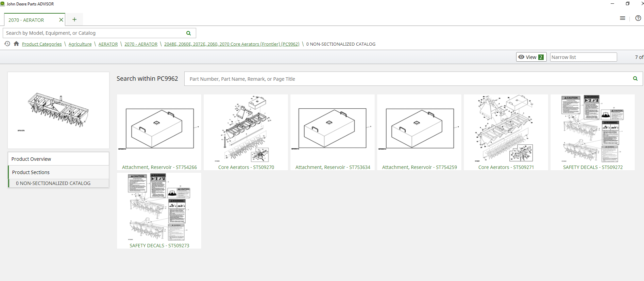Click the aerator product image
Screen dimensions: 644x281
coord(58,110)
